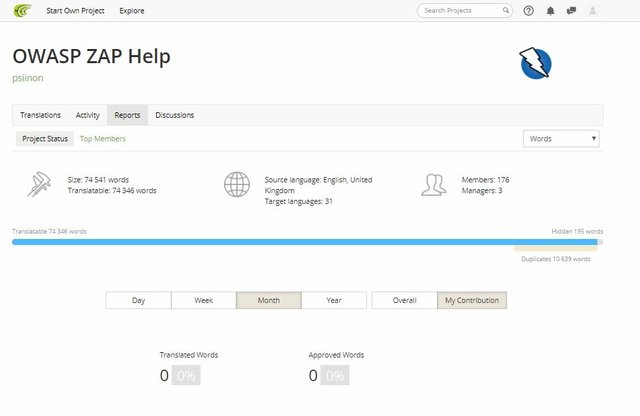The height and width of the screenshot is (416, 640).
Task: Select the Year period toggle
Action: pyautogui.click(x=334, y=300)
